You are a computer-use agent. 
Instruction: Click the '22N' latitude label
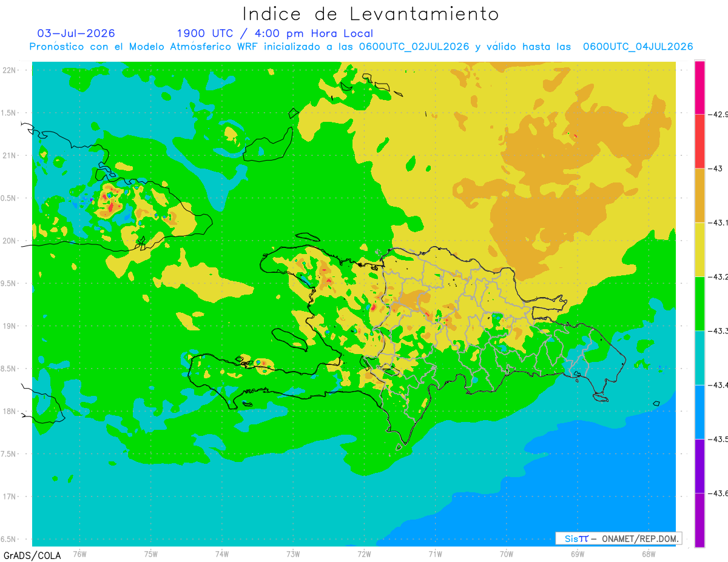click(10, 70)
